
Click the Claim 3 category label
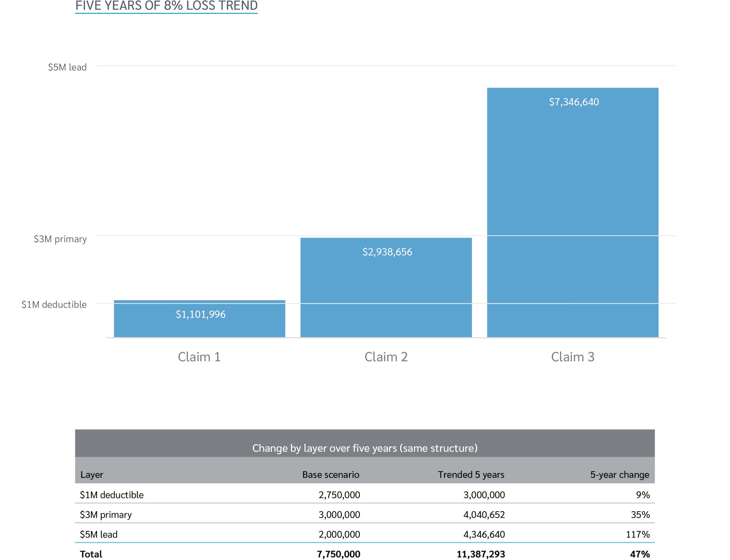click(x=572, y=357)
